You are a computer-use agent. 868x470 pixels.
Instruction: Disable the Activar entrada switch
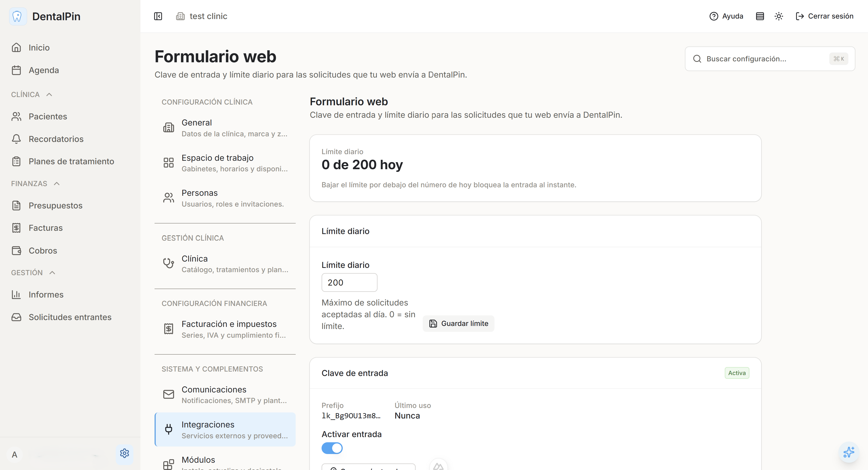[x=332, y=448]
